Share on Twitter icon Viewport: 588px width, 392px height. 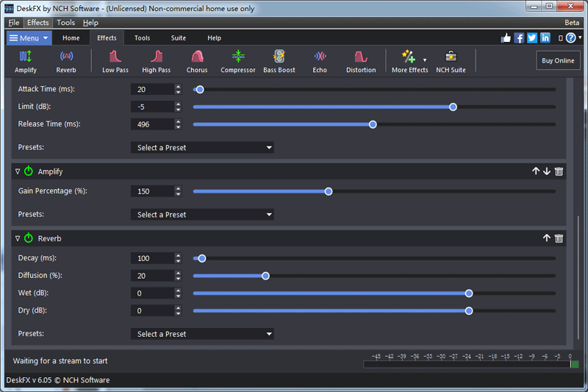coord(532,38)
